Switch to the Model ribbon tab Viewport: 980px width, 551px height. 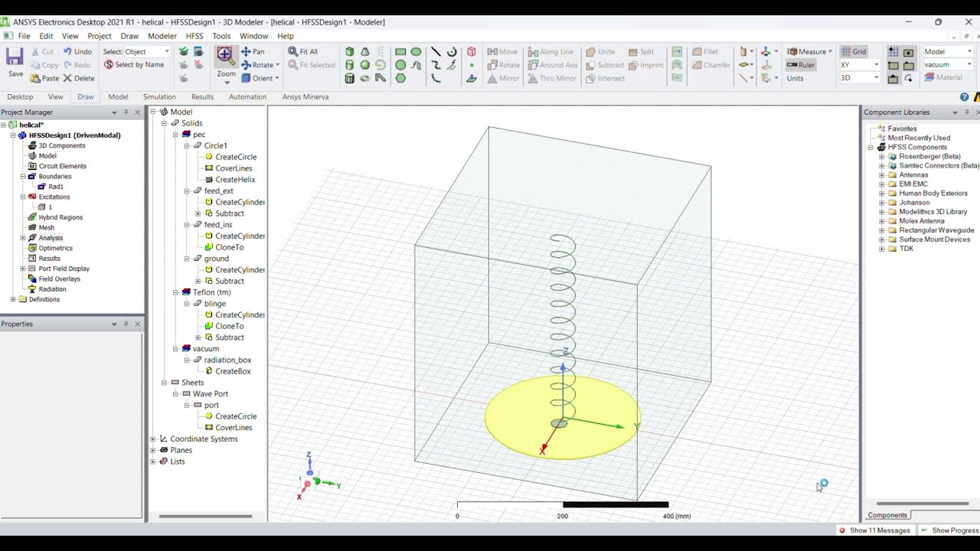pyautogui.click(x=118, y=97)
